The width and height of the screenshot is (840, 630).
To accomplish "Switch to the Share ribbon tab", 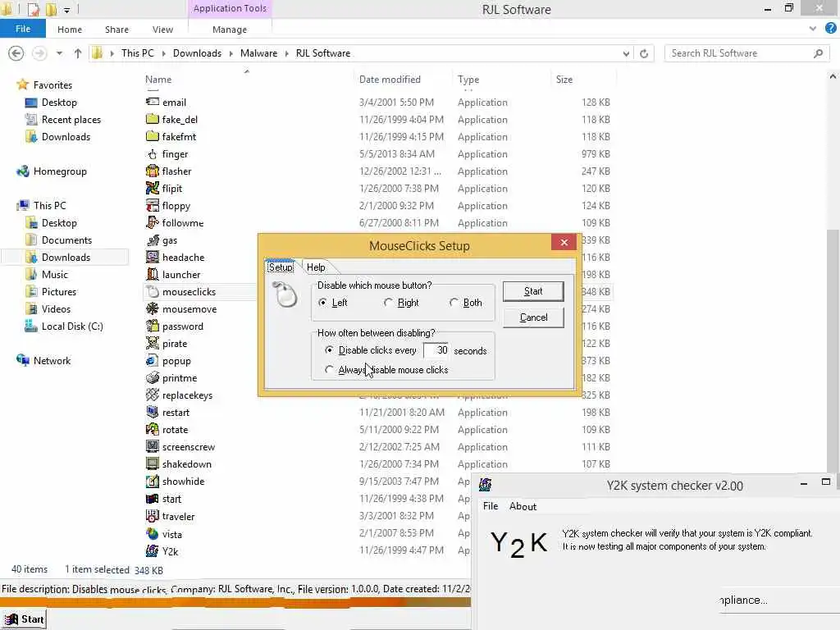I will [x=116, y=30].
